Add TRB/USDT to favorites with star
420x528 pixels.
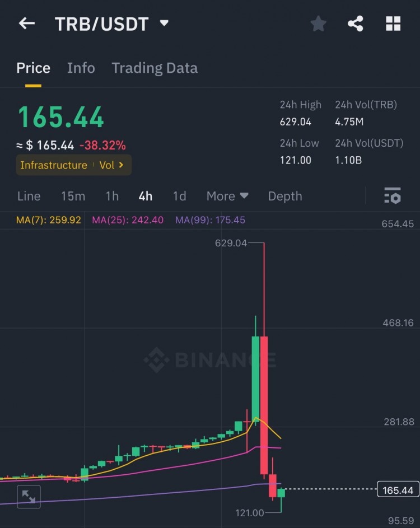[318, 24]
